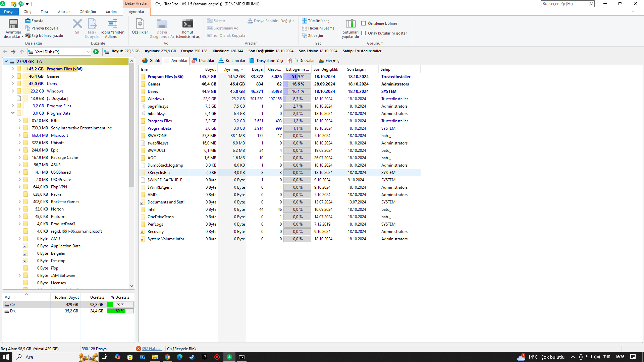Open the Görünüm ribbon tab
The height and width of the screenshot is (362, 644).
[88, 12]
